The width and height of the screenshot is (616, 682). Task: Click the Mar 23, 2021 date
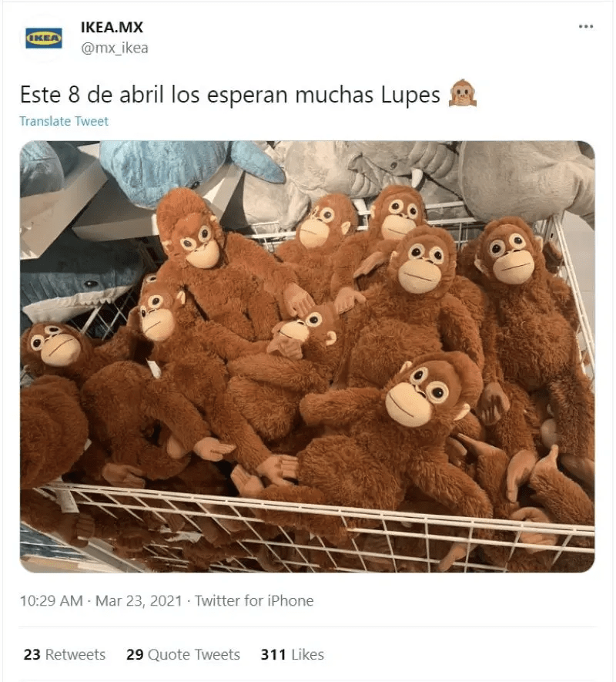pyautogui.click(x=139, y=600)
